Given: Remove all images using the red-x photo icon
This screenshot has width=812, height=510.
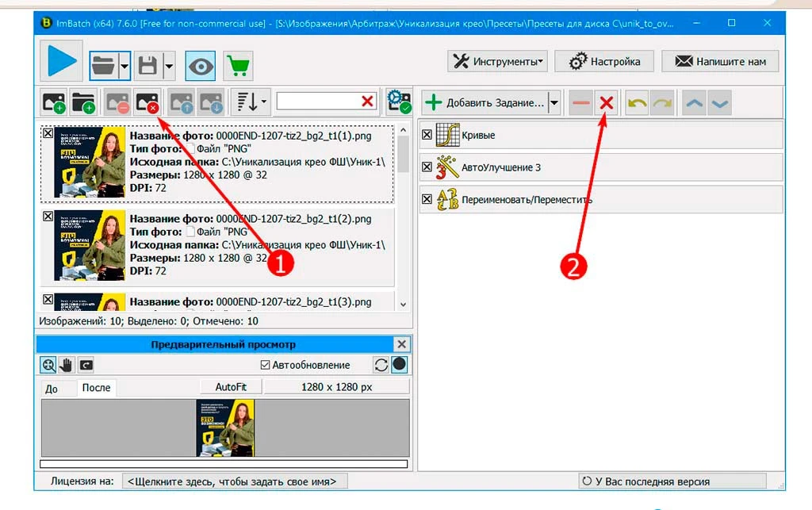Looking at the screenshot, I should tap(147, 102).
